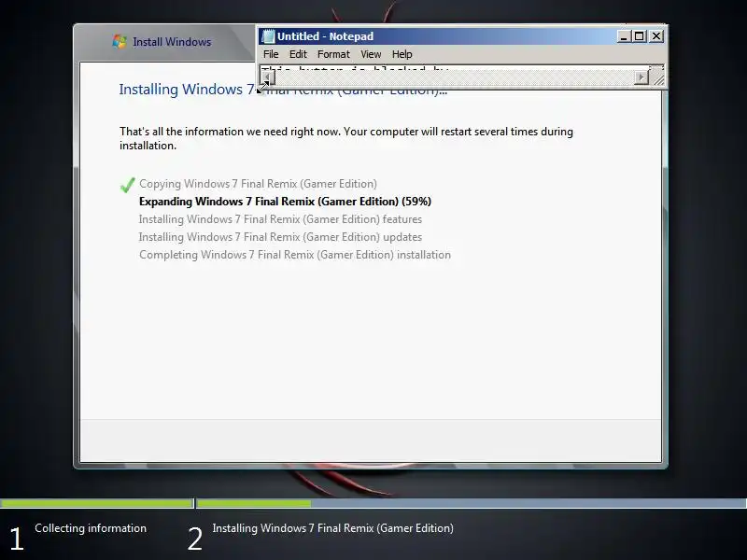Click the Collecting information step label
This screenshot has width=747, height=560.
tap(91, 528)
